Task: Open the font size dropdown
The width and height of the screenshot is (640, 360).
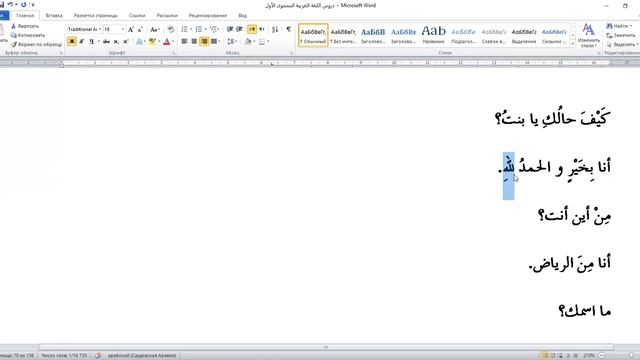Action: coord(122,29)
